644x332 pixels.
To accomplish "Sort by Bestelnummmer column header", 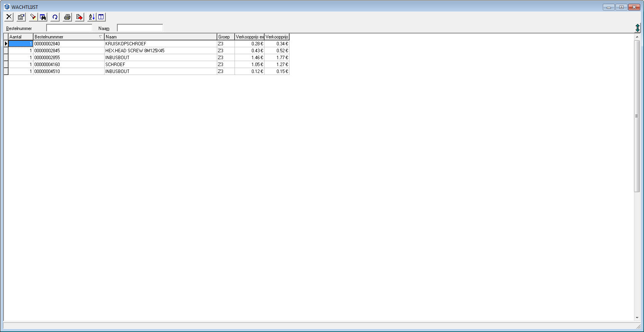I will point(69,37).
